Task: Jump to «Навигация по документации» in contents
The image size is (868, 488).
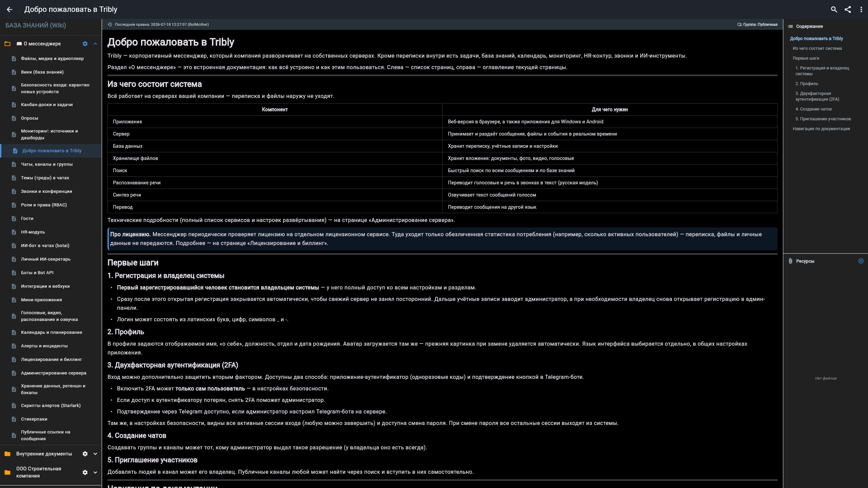Action: (x=821, y=129)
